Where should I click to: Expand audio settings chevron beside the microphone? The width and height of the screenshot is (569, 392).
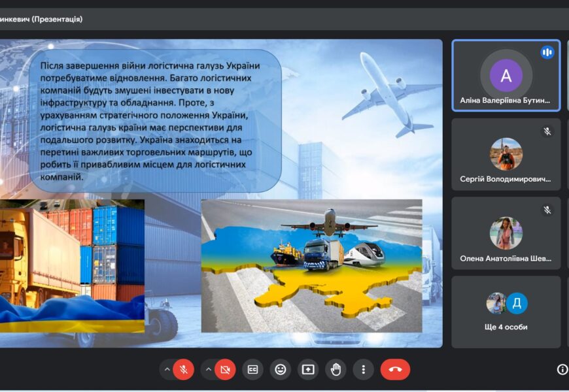(x=167, y=370)
